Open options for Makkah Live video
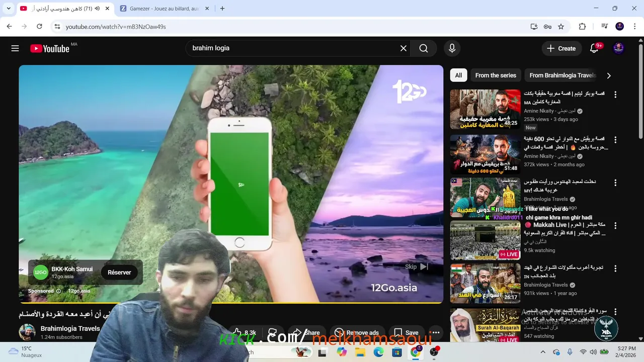This screenshot has height=362, width=644. [615, 226]
